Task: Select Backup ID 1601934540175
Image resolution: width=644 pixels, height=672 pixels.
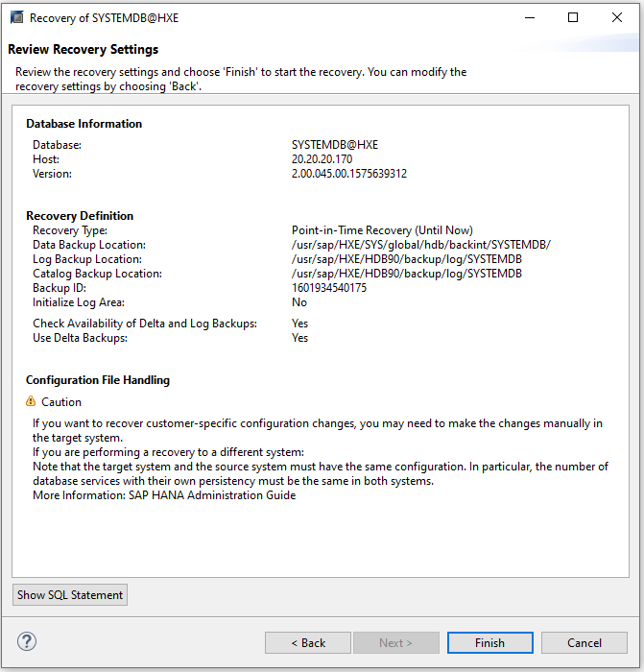Action: coord(329,288)
